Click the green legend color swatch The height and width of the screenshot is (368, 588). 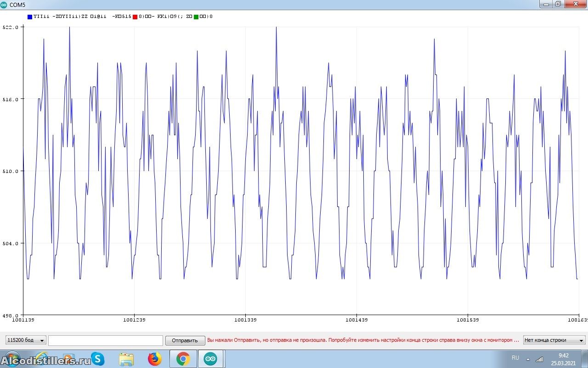click(x=196, y=17)
